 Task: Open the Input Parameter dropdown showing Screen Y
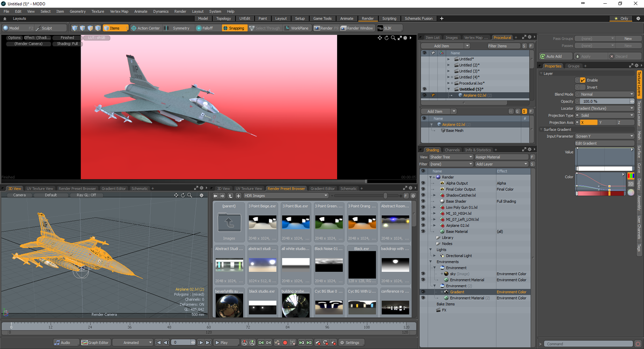click(604, 136)
